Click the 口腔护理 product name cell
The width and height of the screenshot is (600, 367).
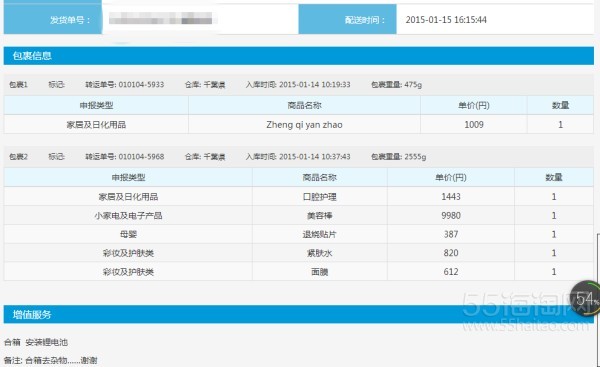320,197
